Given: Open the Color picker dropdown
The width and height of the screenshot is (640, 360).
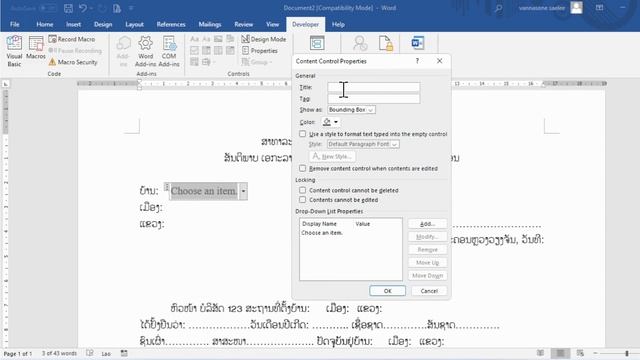Looking at the screenshot, I should click(x=331, y=122).
